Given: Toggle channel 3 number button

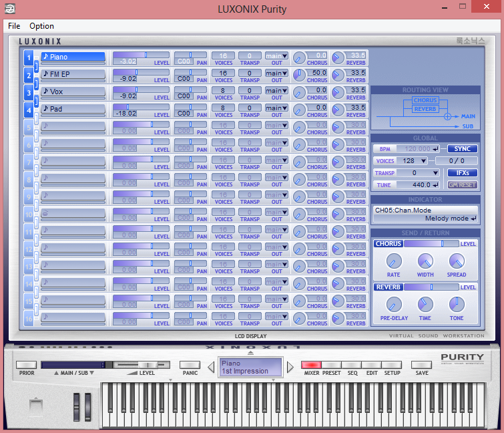Looking at the screenshot, I should [x=29, y=93].
